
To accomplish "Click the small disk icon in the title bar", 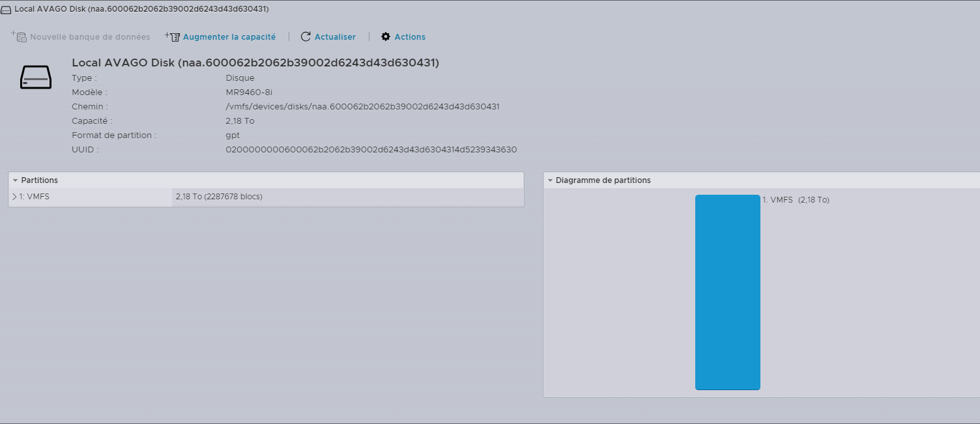I will pos(6,10).
